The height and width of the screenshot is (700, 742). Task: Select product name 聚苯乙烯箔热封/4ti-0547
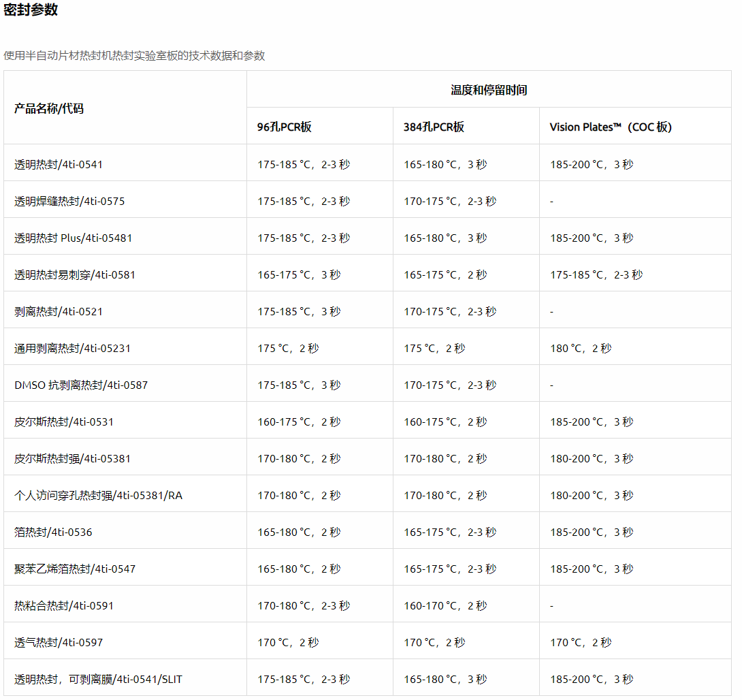(x=75, y=569)
